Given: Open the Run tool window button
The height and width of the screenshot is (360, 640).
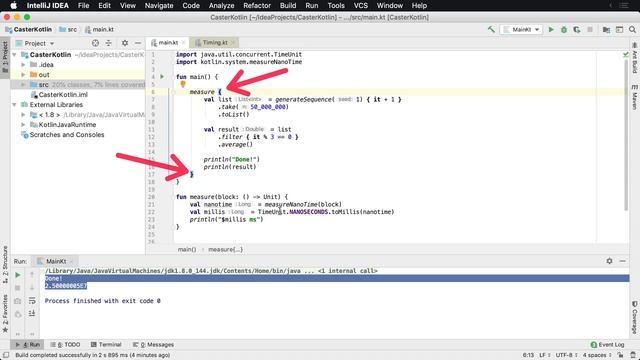Looking at the screenshot, I should point(27,344).
